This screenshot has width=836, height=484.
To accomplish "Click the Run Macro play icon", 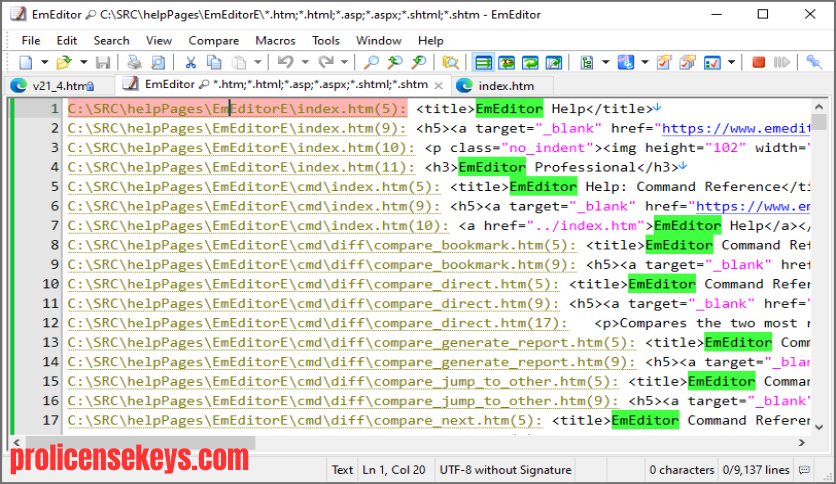I will (782, 62).
